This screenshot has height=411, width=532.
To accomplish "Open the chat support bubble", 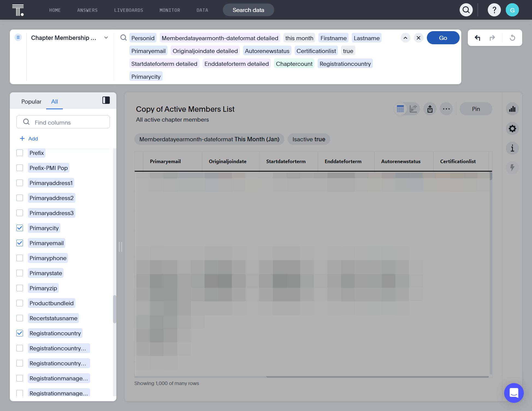I will click(514, 393).
